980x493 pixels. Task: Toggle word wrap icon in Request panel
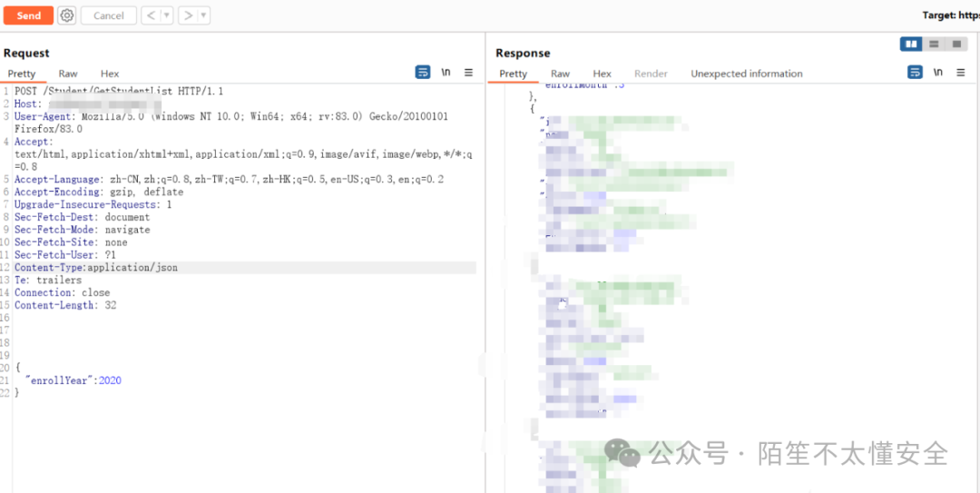[x=423, y=73]
